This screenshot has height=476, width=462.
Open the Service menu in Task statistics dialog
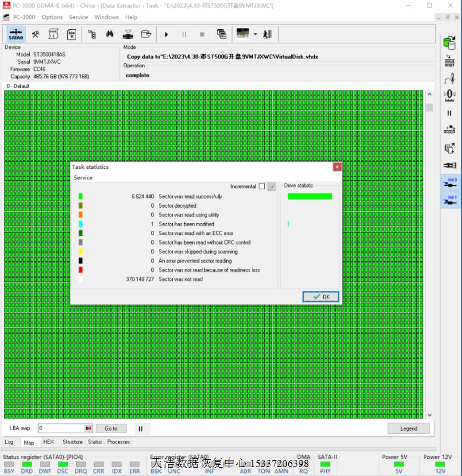(x=83, y=177)
